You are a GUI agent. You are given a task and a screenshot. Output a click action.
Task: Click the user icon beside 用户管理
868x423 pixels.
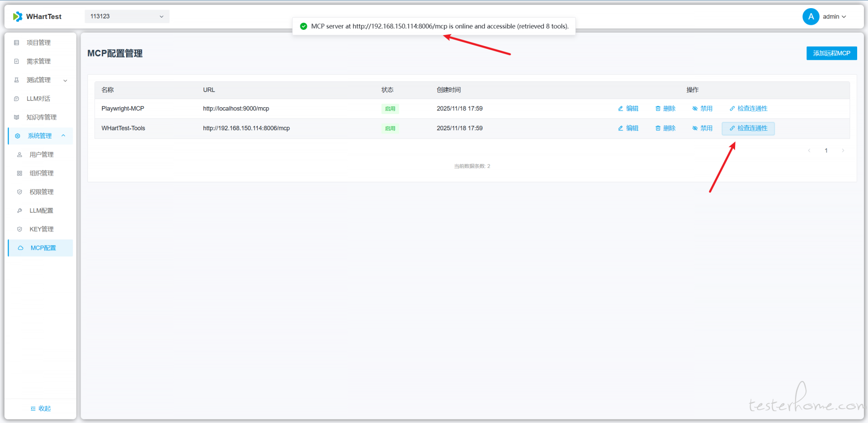pos(19,155)
